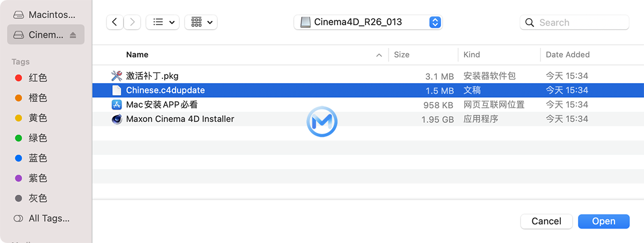Click the forward navigation arrow
The width and height of the screenshot is (644, 243).
133,22
